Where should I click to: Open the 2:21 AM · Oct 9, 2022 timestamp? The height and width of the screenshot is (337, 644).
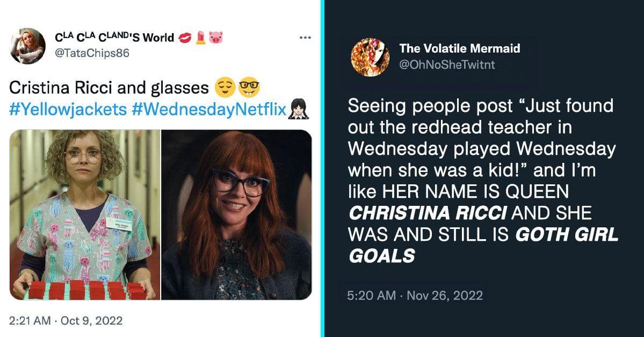pyautogui.click(x=66, y=321)
